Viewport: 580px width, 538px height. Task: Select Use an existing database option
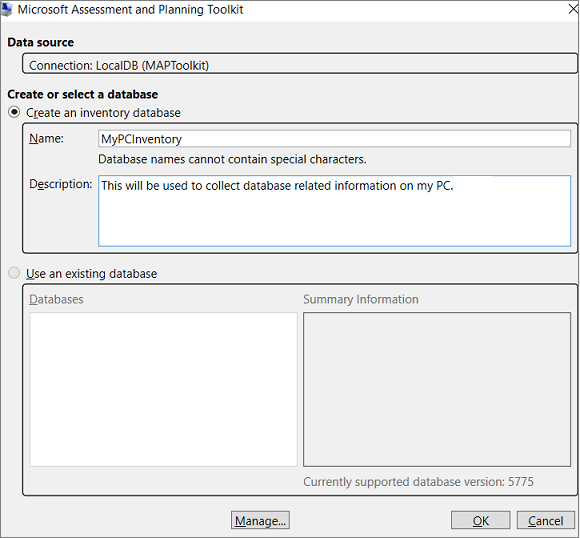tap(14, 273)
